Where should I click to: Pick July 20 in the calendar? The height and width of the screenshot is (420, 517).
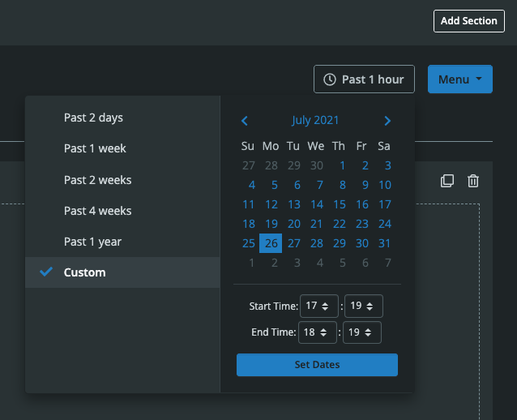coord(294,224)
